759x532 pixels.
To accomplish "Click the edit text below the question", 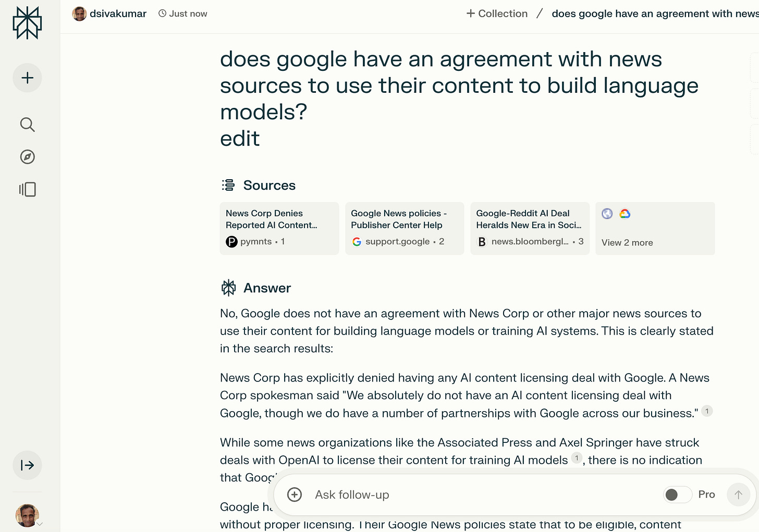I will pos(240,139).
